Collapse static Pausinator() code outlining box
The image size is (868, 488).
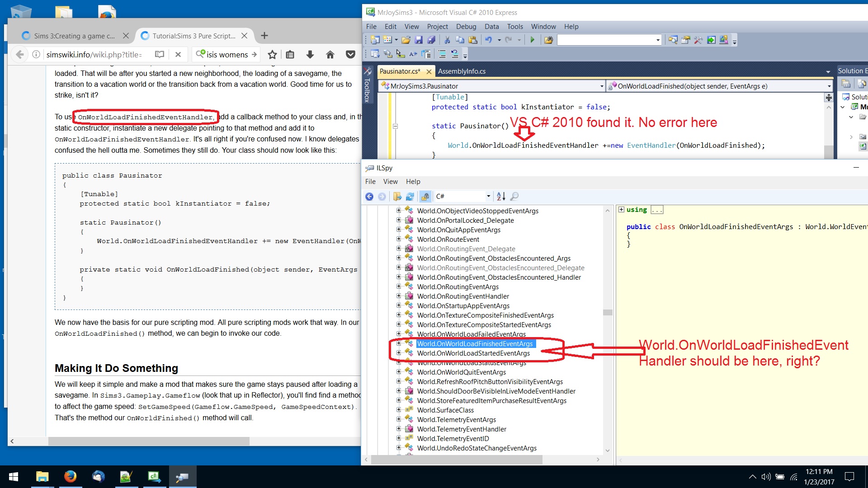[395, 126]
